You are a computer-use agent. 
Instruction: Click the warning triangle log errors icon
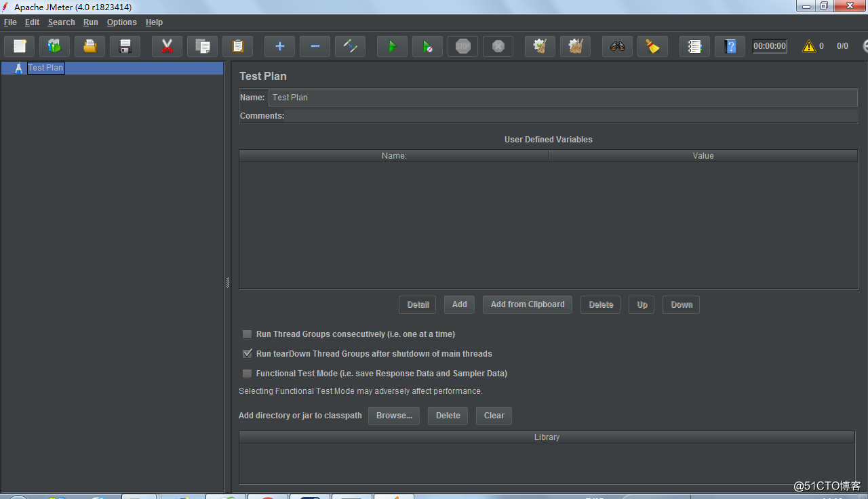tap(808, 46)
